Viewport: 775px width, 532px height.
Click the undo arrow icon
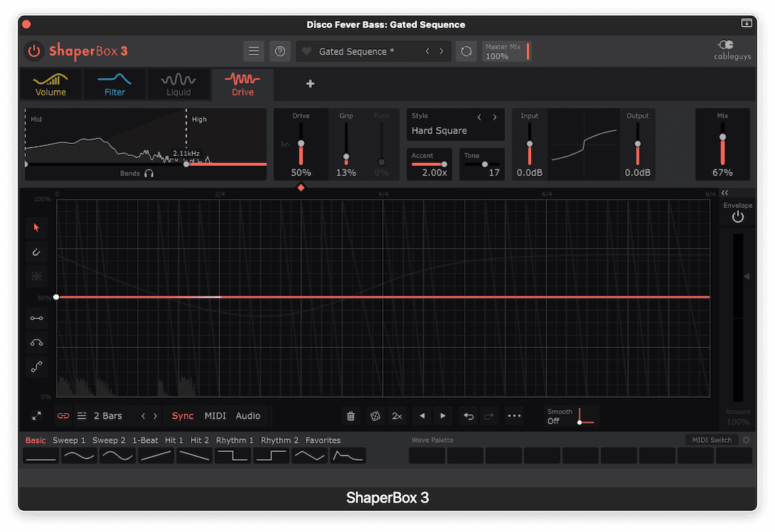coord(468,416)
